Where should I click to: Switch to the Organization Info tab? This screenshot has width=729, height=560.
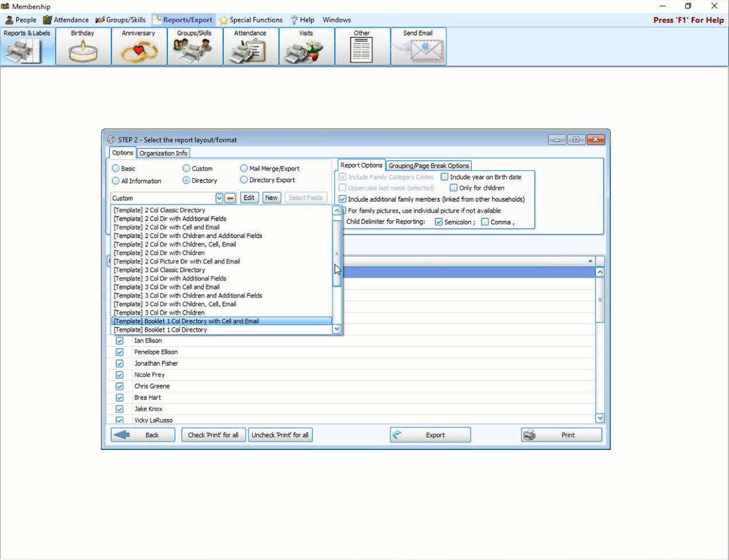click(x=163, y=153)
